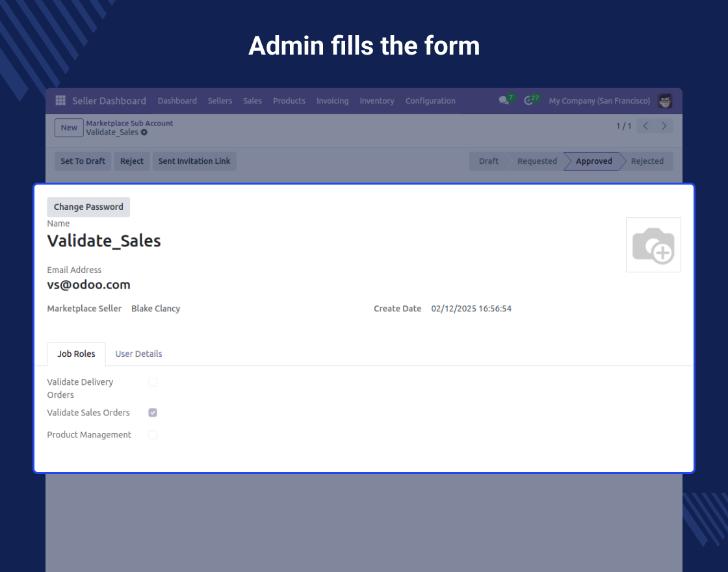Click the user avatar in the top bar

pyautogui.click(x=665, y=101)
